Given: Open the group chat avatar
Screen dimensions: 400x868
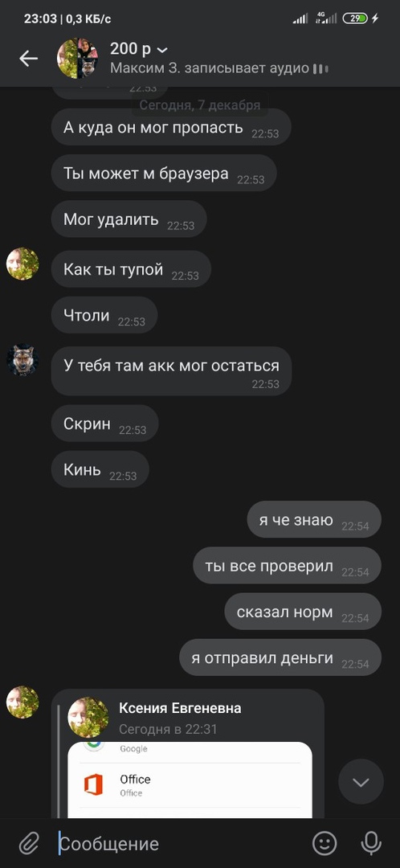Looking at the screenshot, I should (x=77, y=58).
